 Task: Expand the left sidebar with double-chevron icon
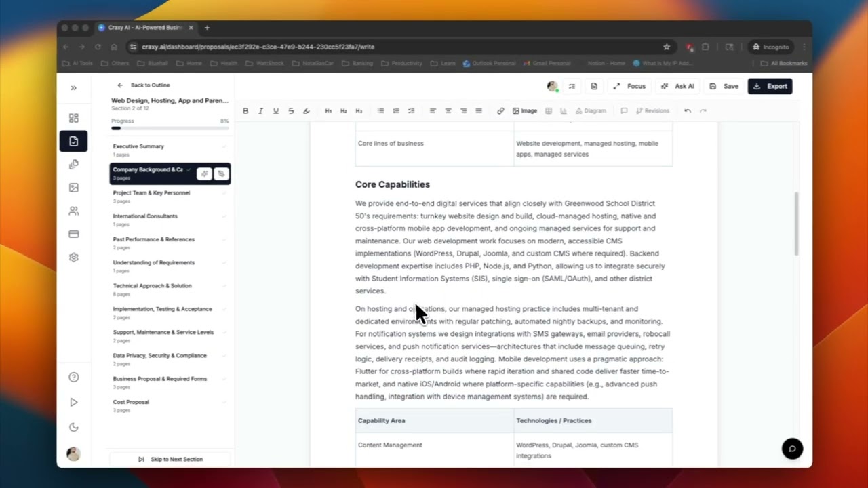click(73, 87)
